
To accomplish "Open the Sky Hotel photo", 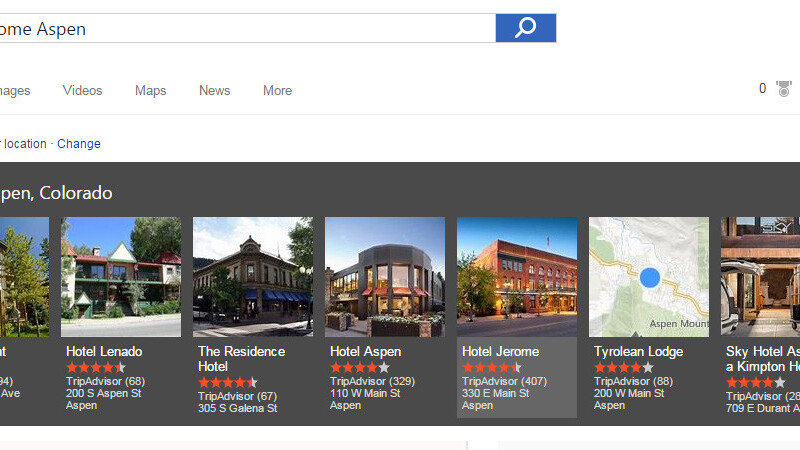I will coord(760,277).
